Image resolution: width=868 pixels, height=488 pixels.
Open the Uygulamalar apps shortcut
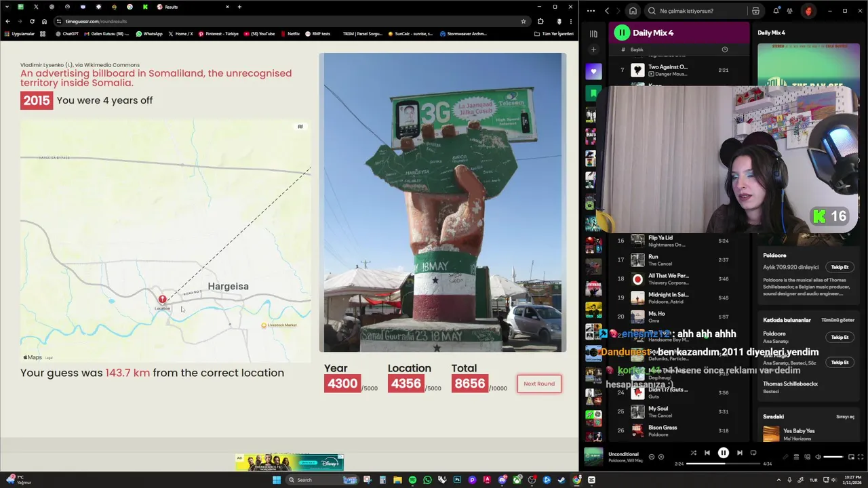click(20, 33)
